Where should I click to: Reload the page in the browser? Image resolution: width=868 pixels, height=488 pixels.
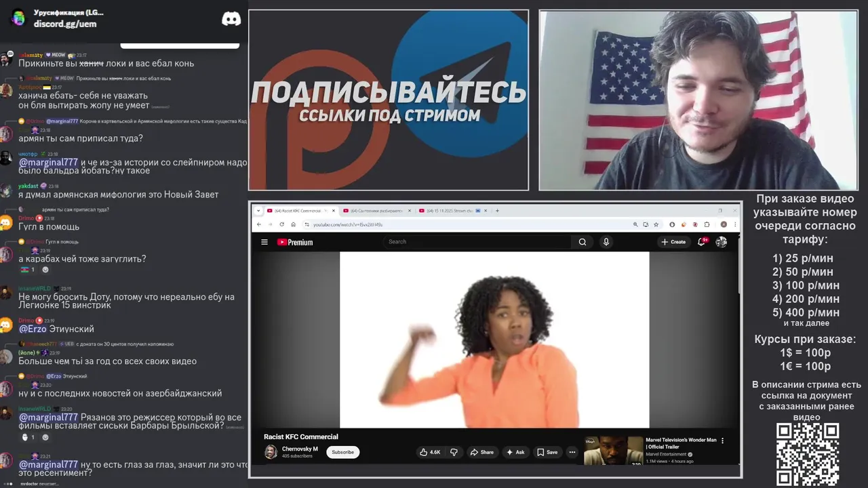[x=282, y=224]
